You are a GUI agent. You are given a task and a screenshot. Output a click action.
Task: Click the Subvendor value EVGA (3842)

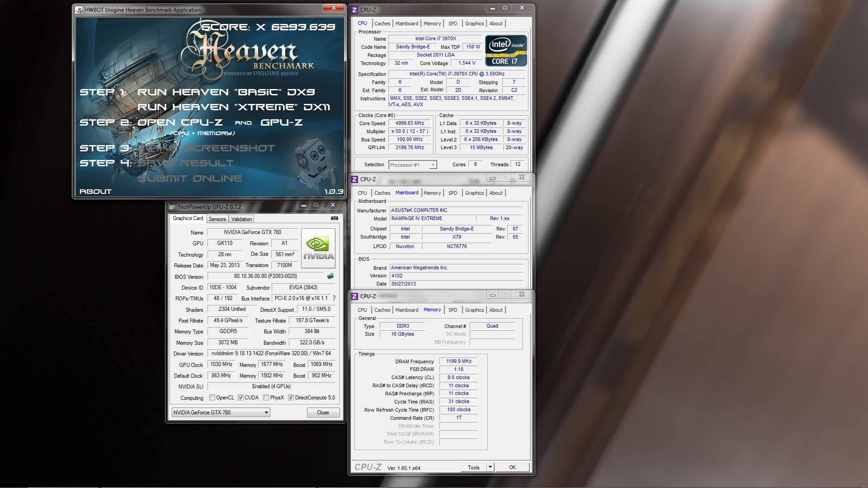[x=303, y=287]
